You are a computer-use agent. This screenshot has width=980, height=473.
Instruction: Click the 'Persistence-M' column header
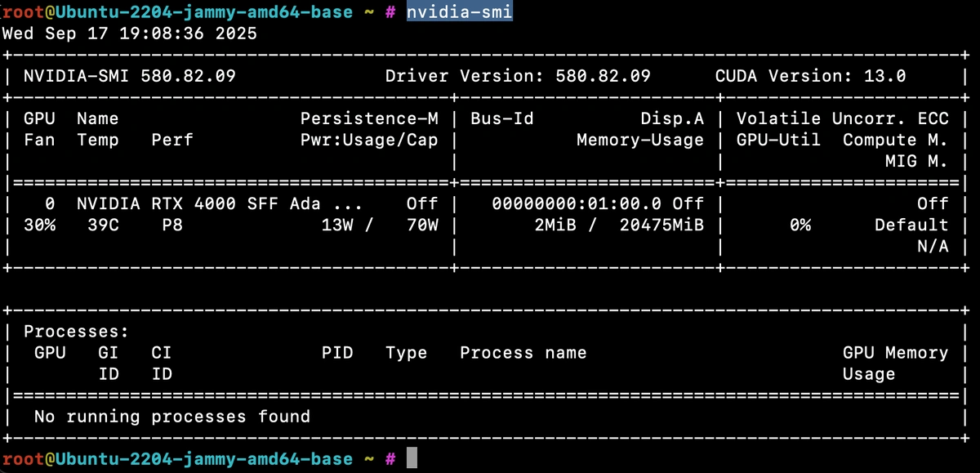tap(369, 118)
